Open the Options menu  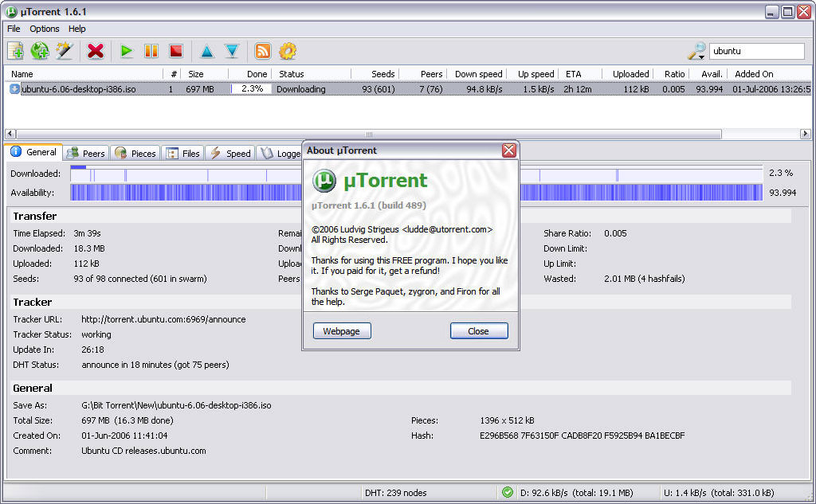pyautogui.click(x=45, y=29)
